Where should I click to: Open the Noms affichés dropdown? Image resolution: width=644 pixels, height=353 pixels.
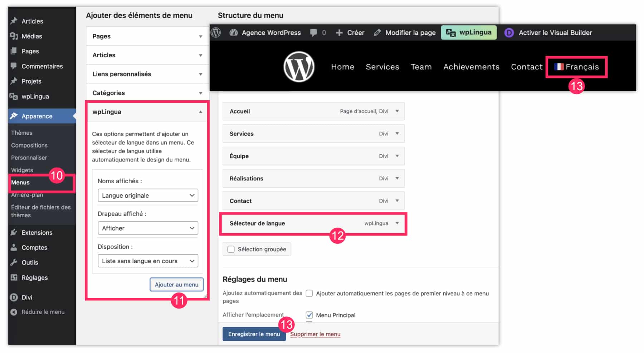pos(148,195)
